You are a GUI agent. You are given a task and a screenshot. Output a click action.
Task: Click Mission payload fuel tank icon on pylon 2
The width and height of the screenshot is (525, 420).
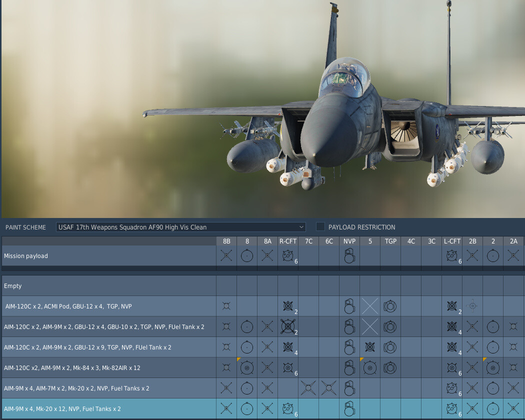click(x=493, y=255)
